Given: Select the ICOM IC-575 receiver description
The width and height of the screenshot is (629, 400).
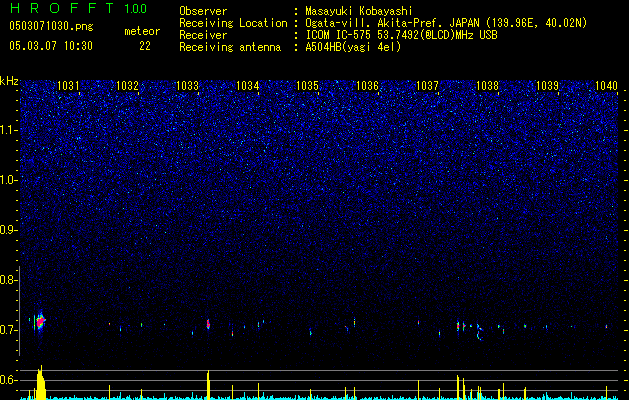Looking at the screenshot, I should (x=401, y=35).
